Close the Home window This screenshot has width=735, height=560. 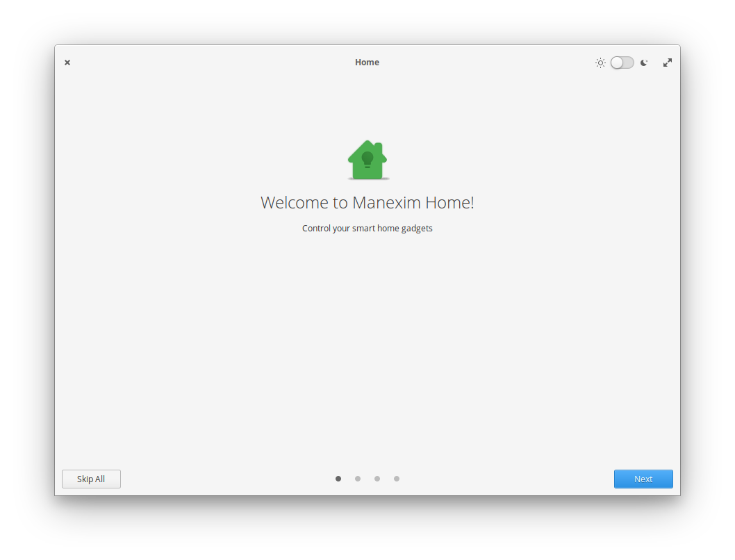point(67,63)
